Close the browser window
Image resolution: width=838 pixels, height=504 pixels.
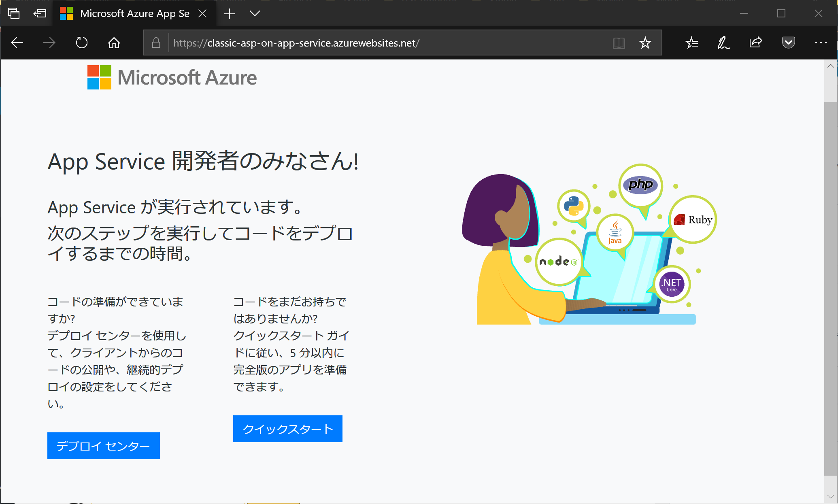point(818,13)
